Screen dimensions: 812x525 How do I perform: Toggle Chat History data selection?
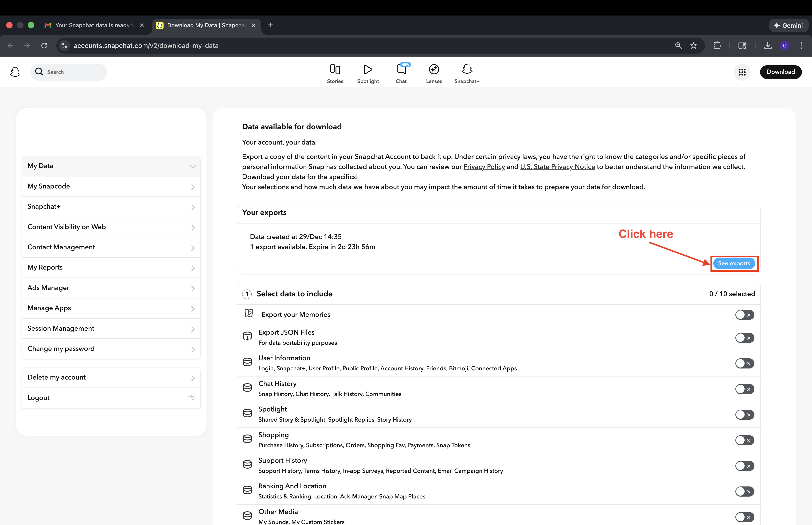[x=744, y=389]
